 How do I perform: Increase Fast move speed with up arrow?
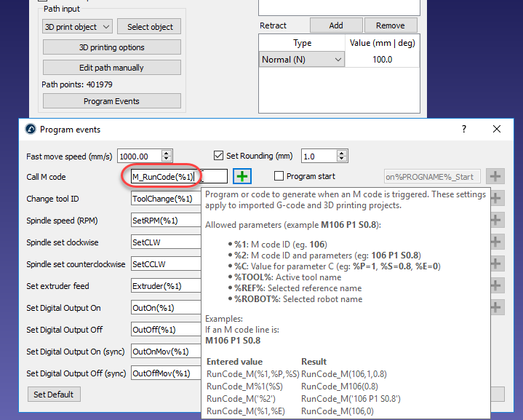click(x=167, y=153)
